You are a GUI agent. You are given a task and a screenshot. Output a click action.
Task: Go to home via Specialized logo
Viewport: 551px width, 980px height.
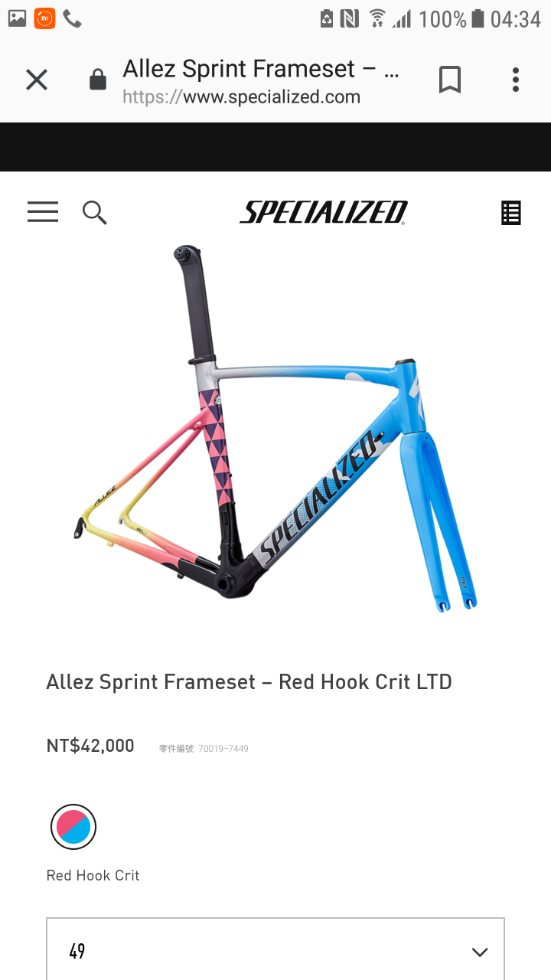324,213
